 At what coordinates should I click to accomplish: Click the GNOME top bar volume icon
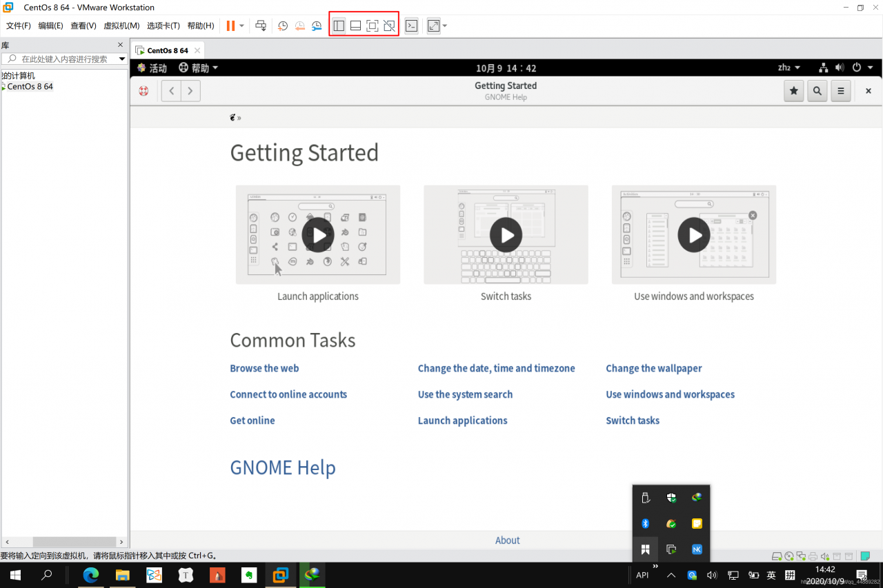coord(840,68)
